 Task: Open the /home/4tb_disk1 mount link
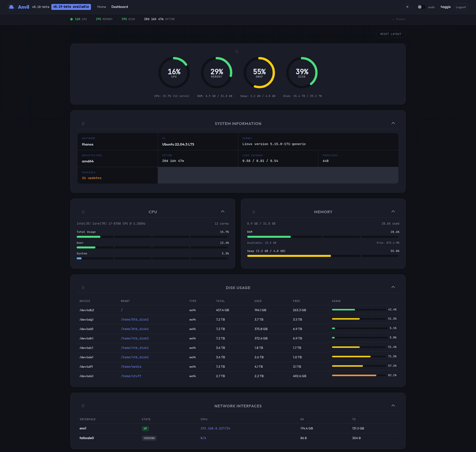pos(135,348)
